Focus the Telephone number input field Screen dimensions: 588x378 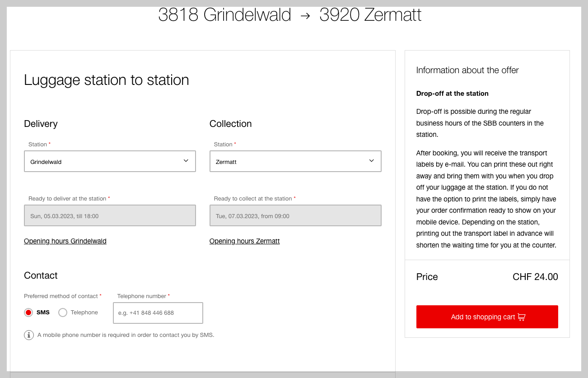point(158,313)
